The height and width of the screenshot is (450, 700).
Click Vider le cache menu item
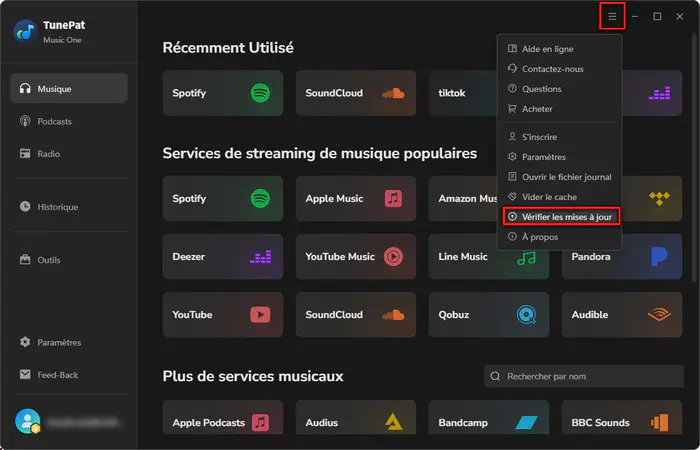[559, 197]
